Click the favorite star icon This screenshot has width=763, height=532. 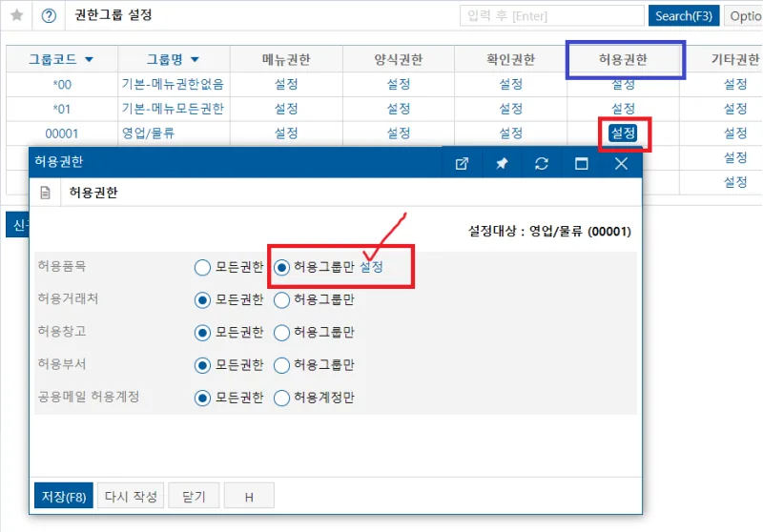pos(17,15)
